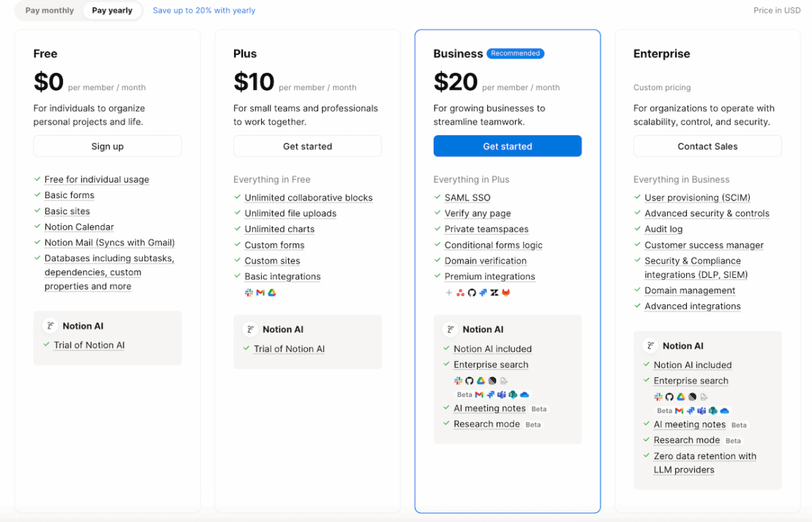Click the checkmark next to SAML SSO

point(436,197)
